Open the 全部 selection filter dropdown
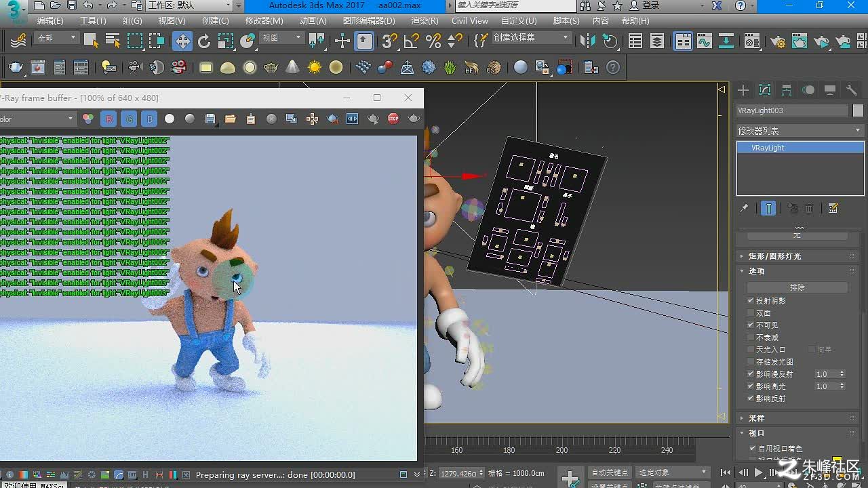 (58, 38)
